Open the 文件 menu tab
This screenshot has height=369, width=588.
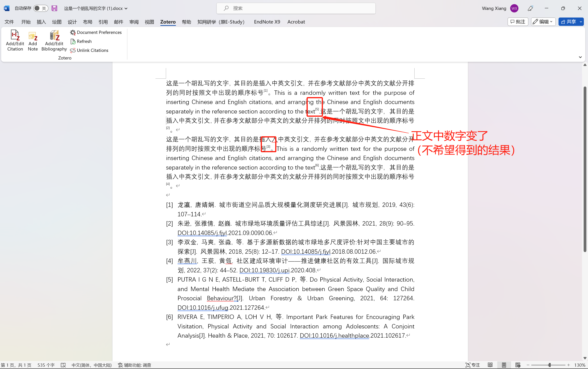pos(9,22)
